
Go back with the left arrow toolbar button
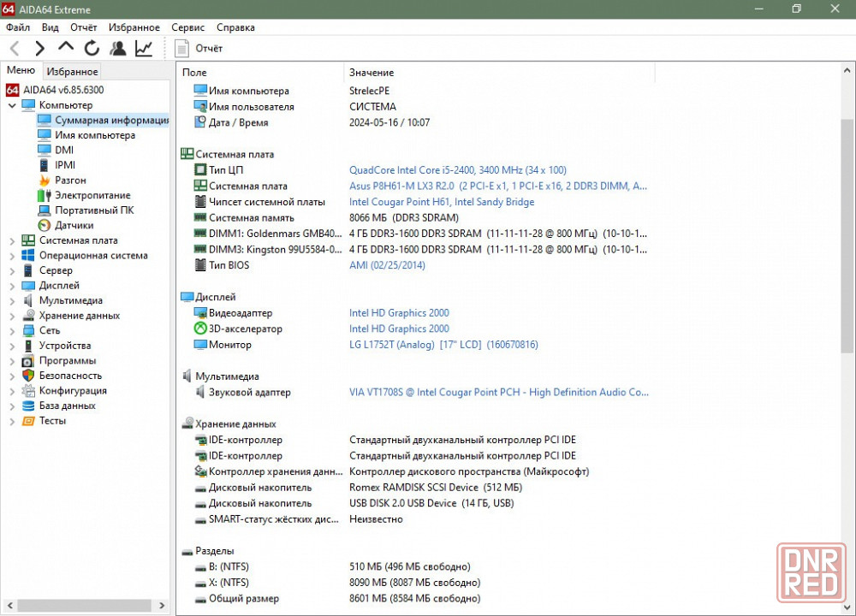point(15,49)
